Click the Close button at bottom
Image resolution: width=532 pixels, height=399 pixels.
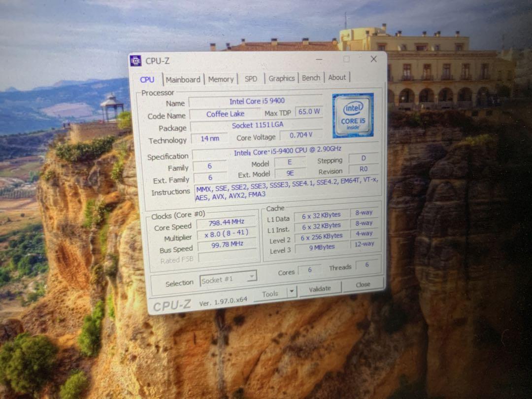[x=363, y=284]
